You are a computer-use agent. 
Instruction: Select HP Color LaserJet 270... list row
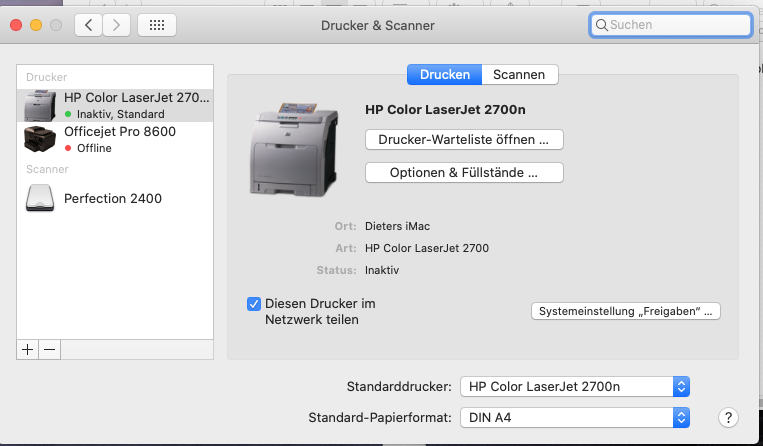pyautogui.click(x=115, y=106)
